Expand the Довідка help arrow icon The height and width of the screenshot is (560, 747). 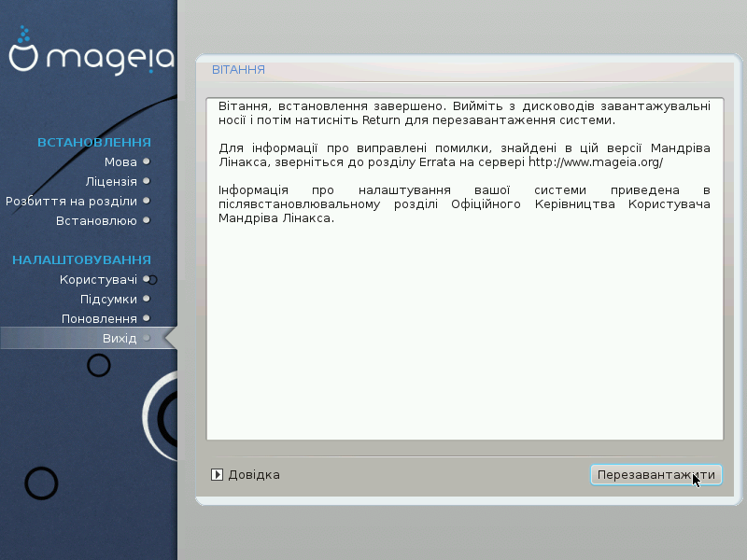217,475
